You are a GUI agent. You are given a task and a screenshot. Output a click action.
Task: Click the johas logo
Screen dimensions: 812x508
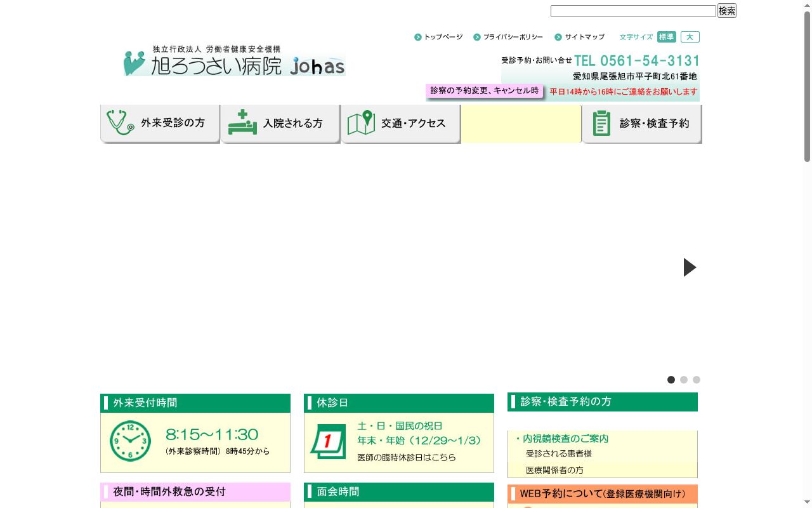[x=317, y=66]
